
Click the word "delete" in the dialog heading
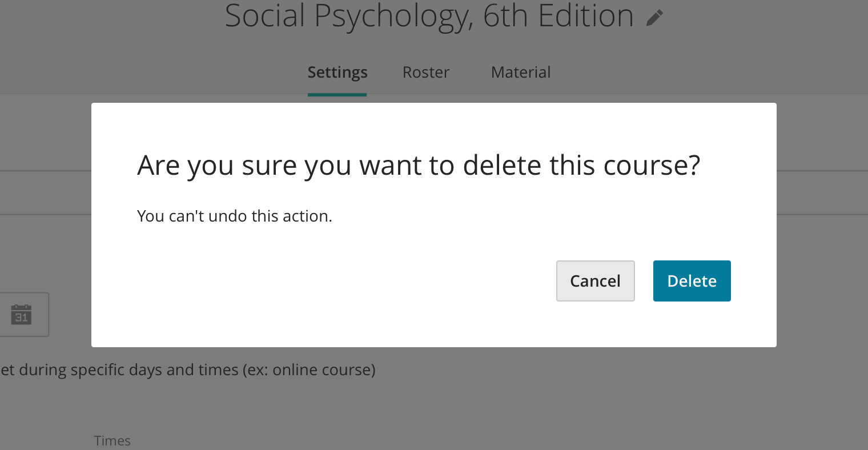point(502,166)
